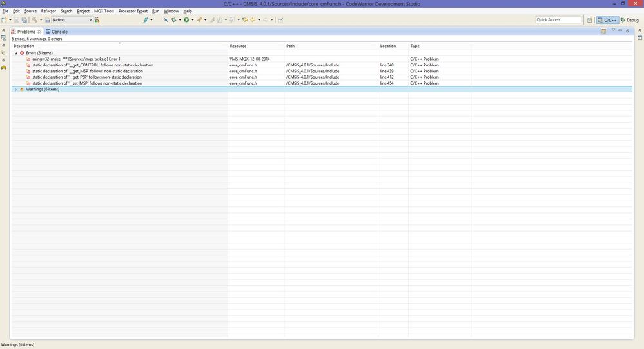Click the build configuration icon beside Active dropdown
This screenshot has width=644, height=349.
coord(47,20)
